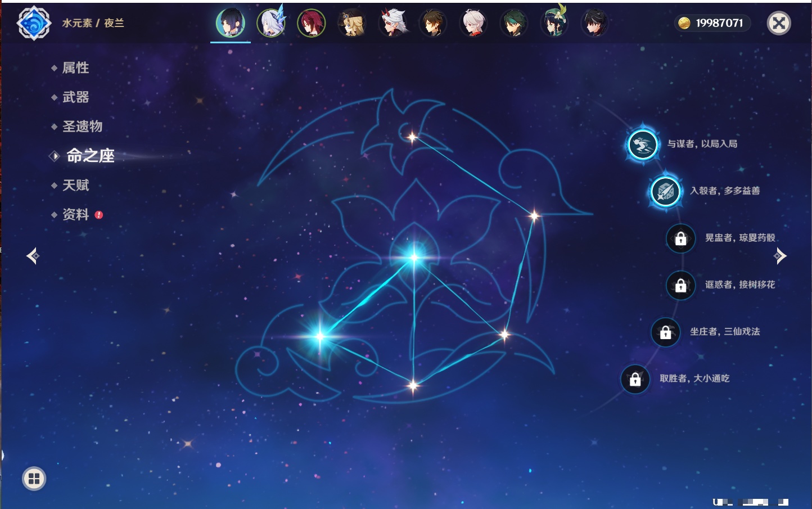Viewport: 812px width, 509px height.
Task: Click the locked icon beside 坐庄者
Action: (x=665, y=332)
